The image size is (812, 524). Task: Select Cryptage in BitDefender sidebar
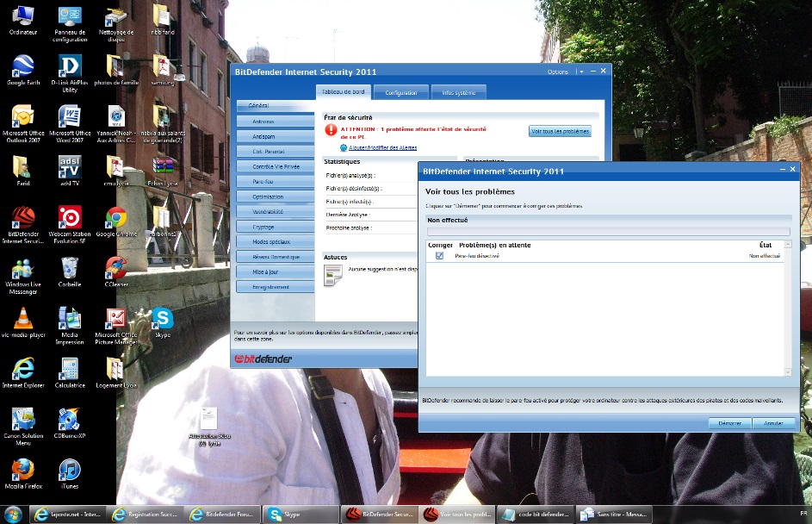pyautogui.click(x=275, y=227)
